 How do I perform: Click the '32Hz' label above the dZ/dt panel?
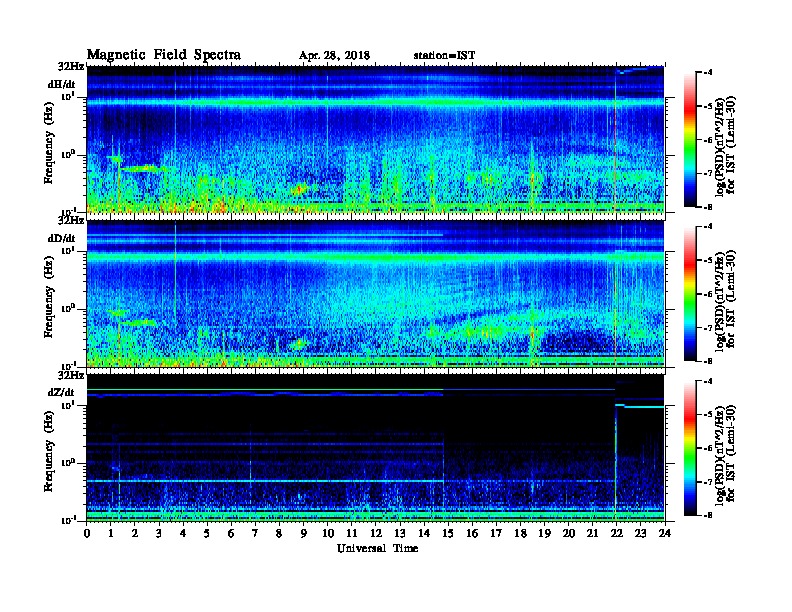tap(71, 375)
